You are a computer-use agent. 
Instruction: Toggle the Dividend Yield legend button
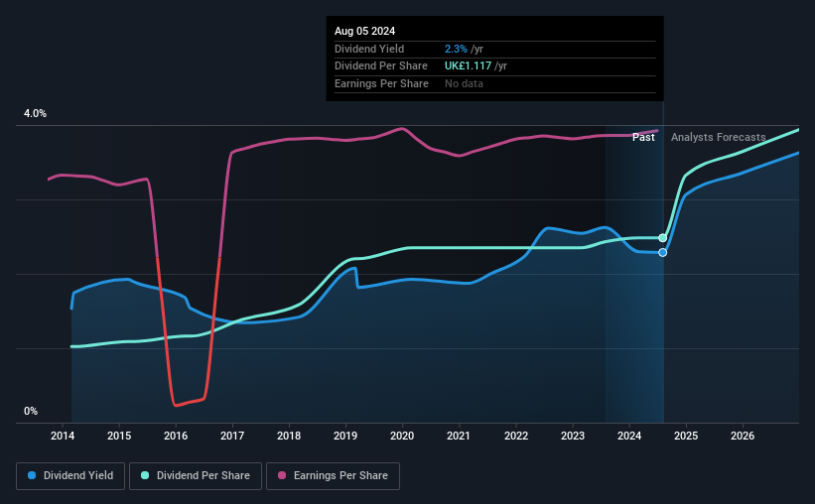[x=70, y=476]
